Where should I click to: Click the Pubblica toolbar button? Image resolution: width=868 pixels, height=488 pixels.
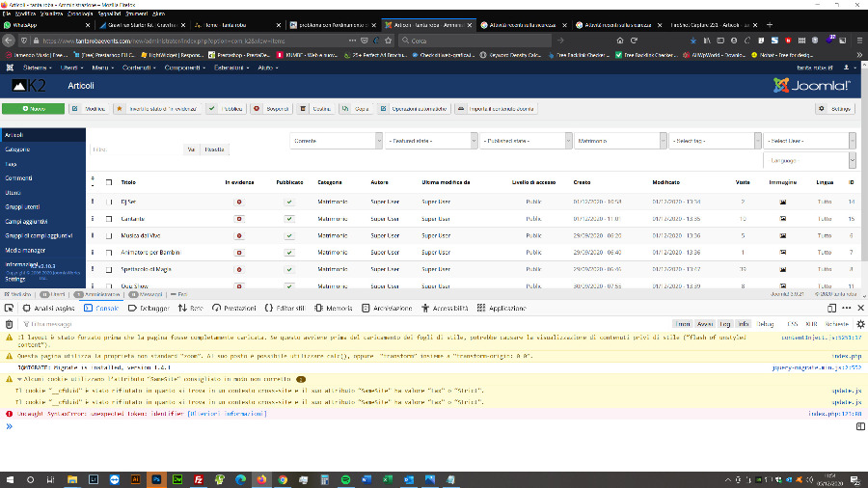coord(226,109)
